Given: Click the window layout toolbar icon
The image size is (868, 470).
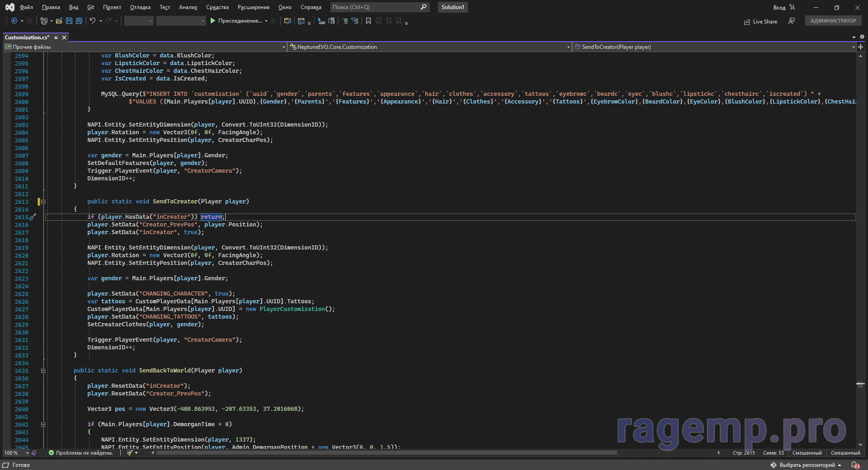Looking at the screenshot, I should [301, 21].
